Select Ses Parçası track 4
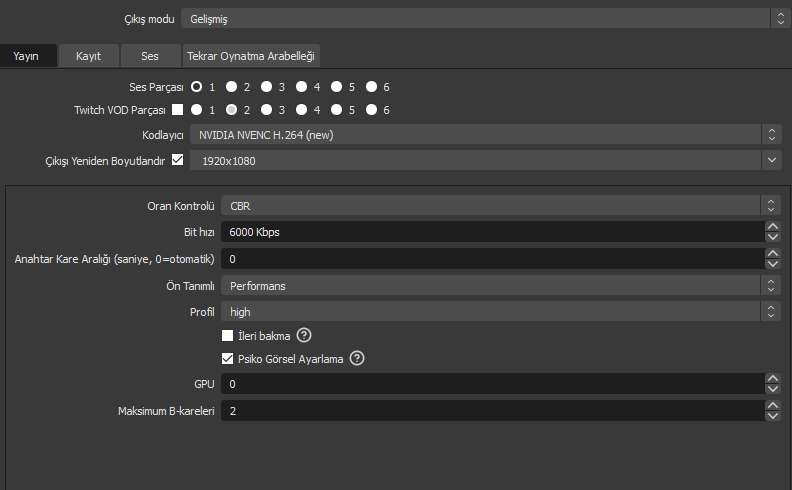The width and height of the screenshot is (792, 490). pyautogui.click(x=301, y=87)
